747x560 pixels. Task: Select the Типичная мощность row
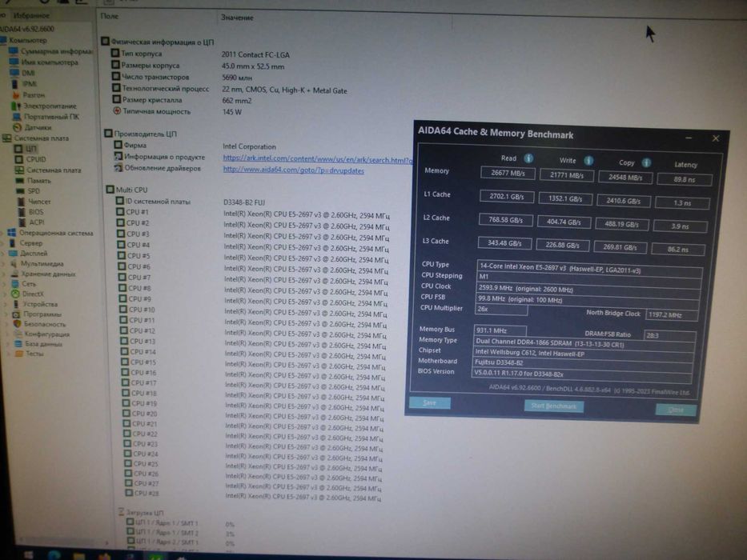(x=177, y=111)
